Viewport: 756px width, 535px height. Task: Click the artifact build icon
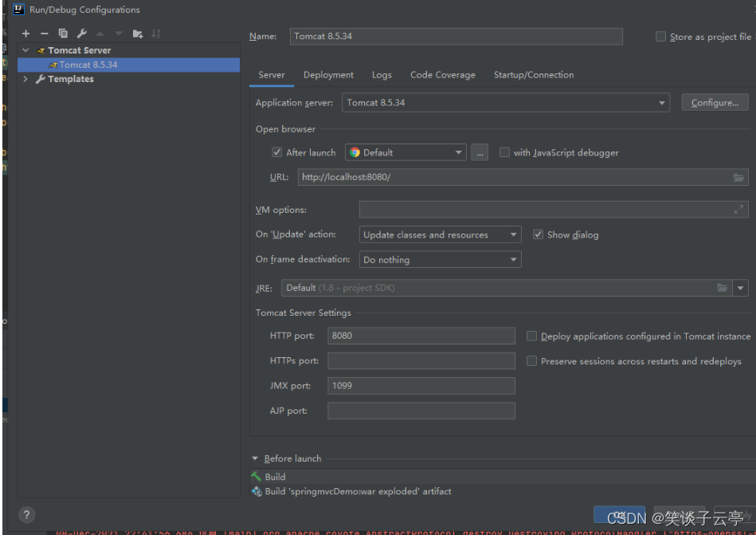pyautogui.click(x=257, y=491)
